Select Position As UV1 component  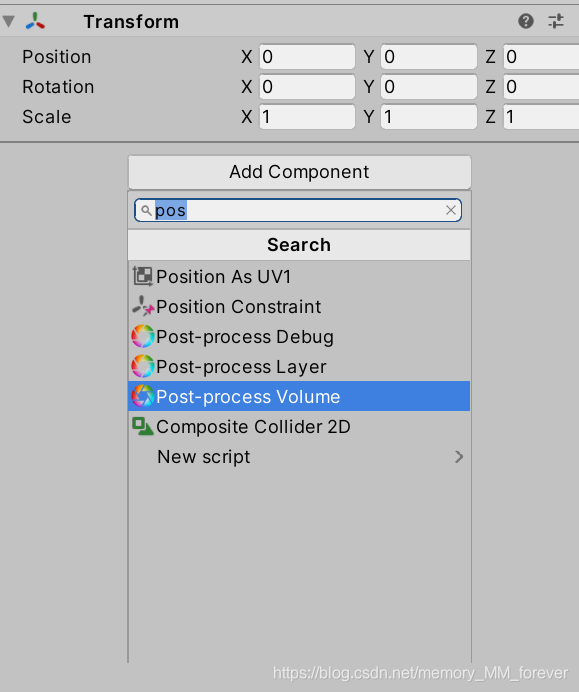coord(299,277)
